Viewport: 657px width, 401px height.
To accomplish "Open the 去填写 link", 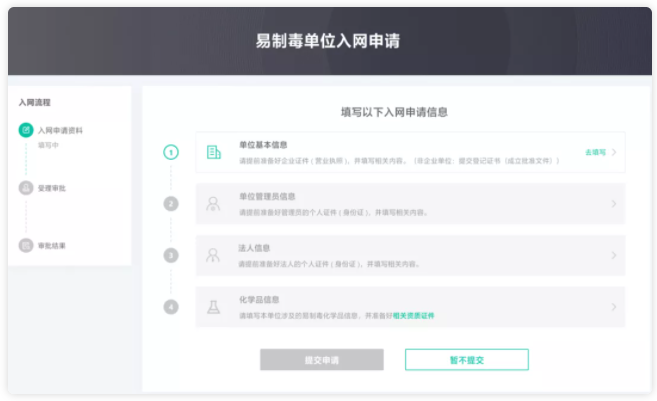I will pos(595,153).
